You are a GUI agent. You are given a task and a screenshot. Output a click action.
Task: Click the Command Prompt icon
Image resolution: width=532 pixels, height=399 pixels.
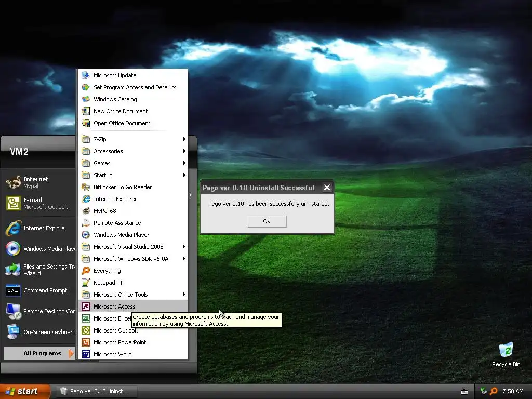point(13,290)
